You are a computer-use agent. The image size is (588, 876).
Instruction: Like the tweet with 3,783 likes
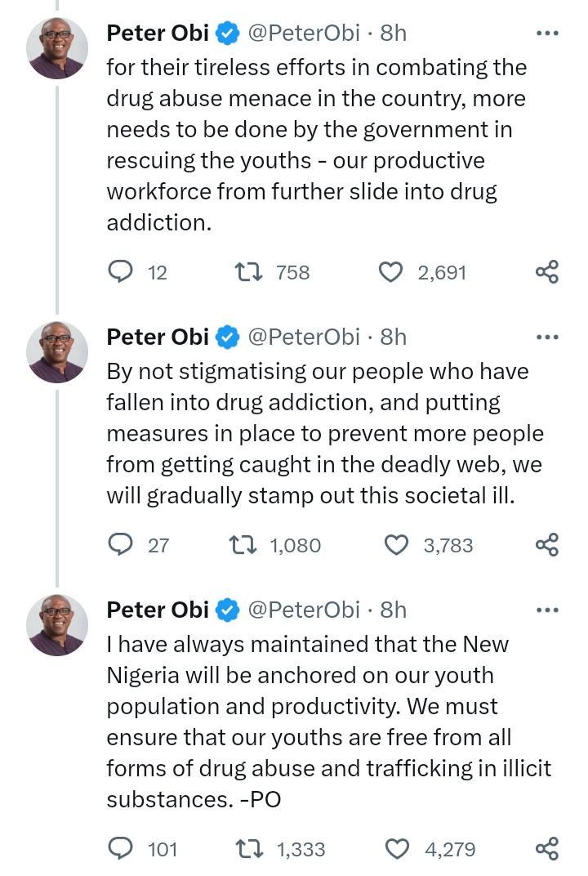(x=396, y=545)
